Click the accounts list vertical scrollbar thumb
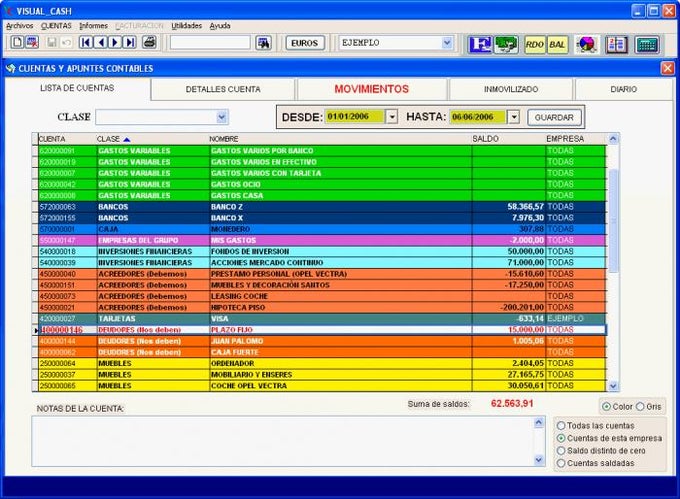This screenshot has height=499, width=680. [613, 221]
